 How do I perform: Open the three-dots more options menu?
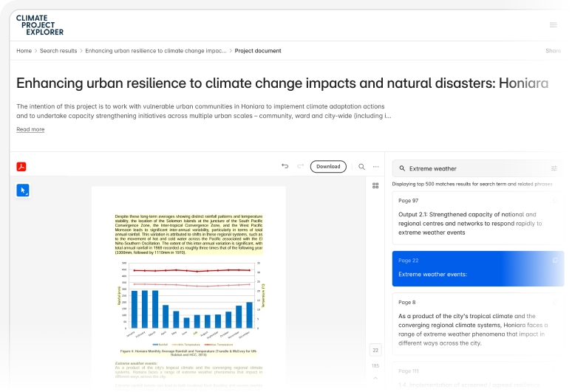375,167
